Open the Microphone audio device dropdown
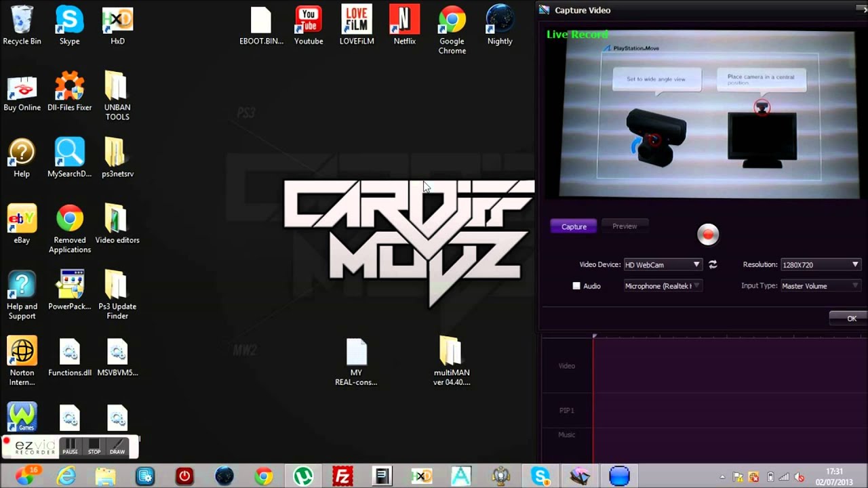 pyautogui.click(x=662, y=286)
